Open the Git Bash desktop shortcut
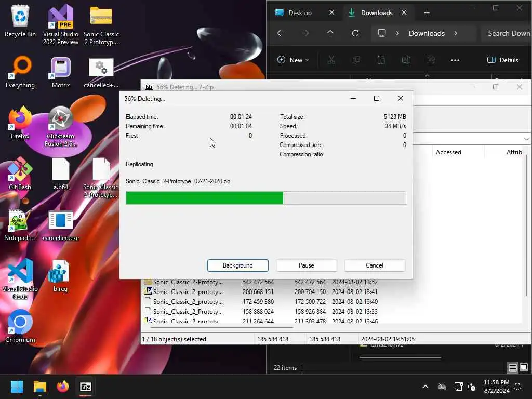Viewport: 532px width, 399px height. tap(20, 174)
